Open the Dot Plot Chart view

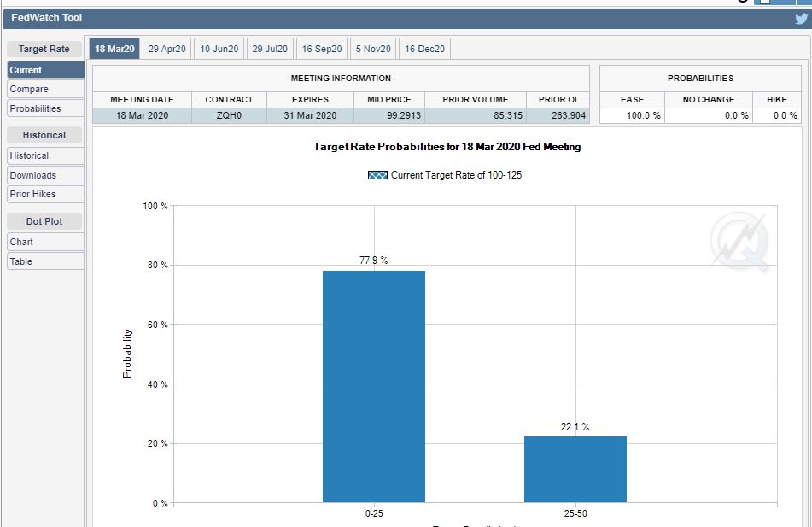[45, 242]
